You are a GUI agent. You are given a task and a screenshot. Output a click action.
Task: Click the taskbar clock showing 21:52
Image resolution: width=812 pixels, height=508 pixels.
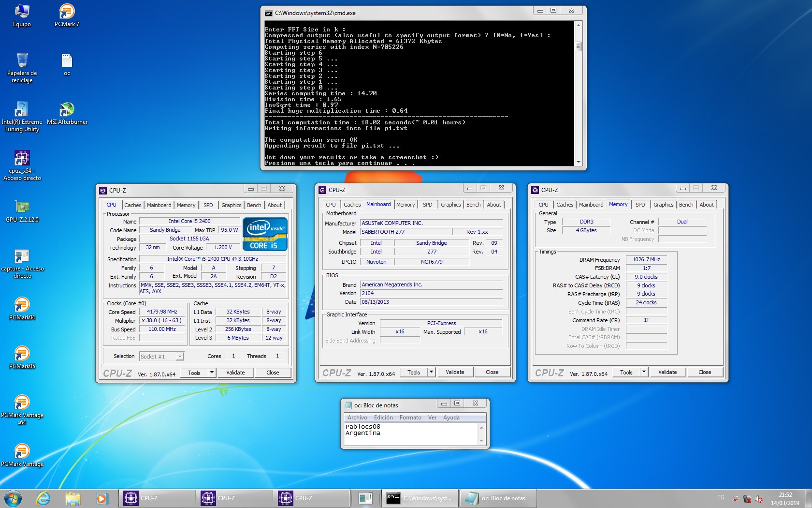(785, 499)
